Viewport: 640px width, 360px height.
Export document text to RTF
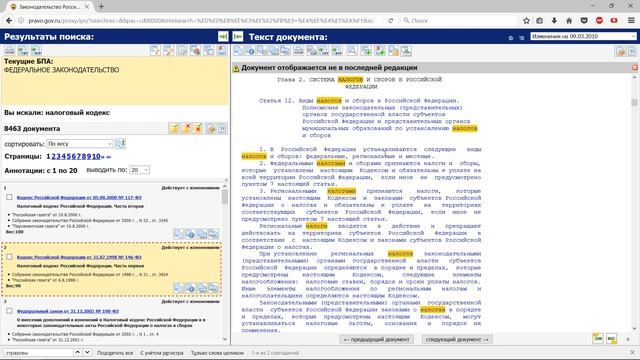pos(337,51)
